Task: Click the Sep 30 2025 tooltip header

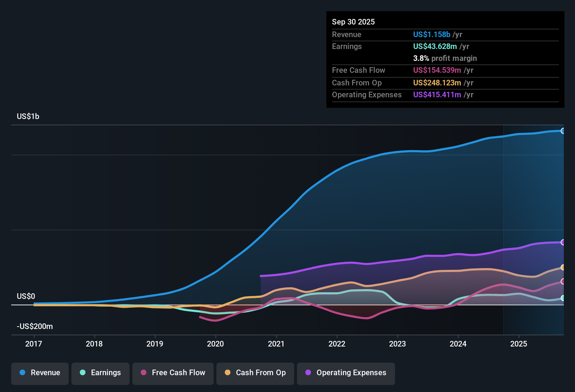Action: point(353,22)
